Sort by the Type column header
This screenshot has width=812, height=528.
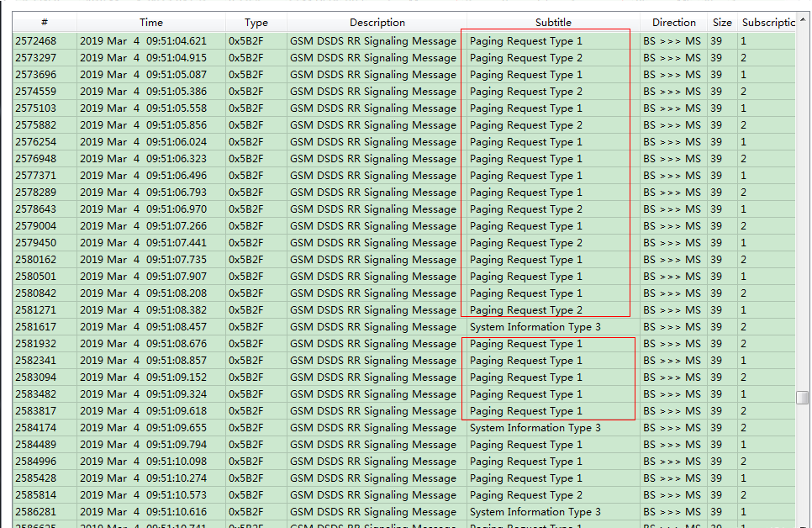(x=256, y=23)
